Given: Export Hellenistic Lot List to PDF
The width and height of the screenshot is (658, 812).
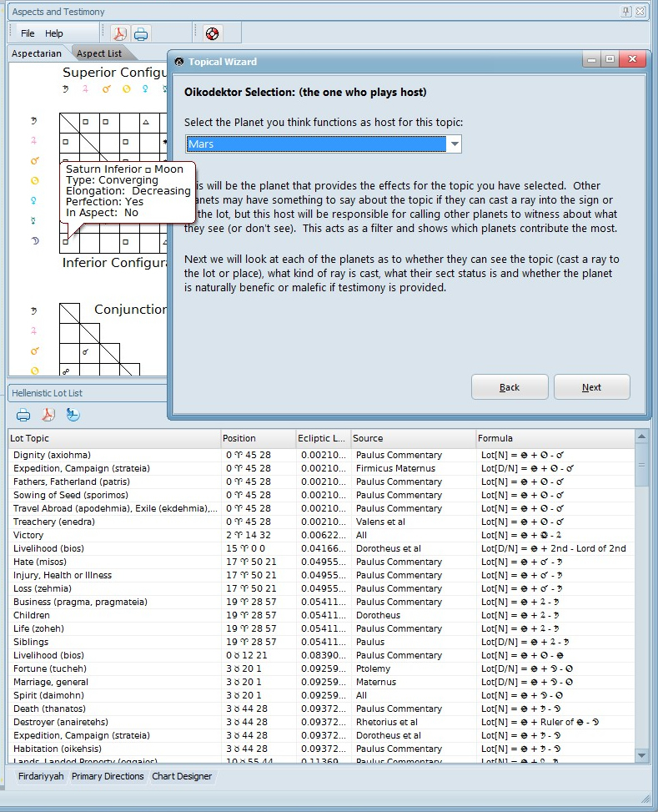Looking at the screenshot, I should coord(48,415).
